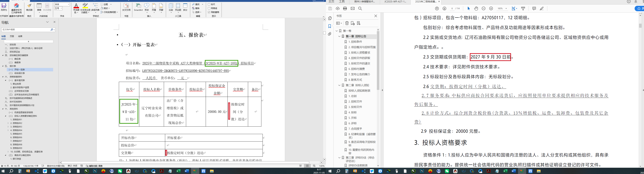Viewport: 644px width, 174px height.
Task: Click the 140% zoom level in Word status bar
Action: pos(322,166)
